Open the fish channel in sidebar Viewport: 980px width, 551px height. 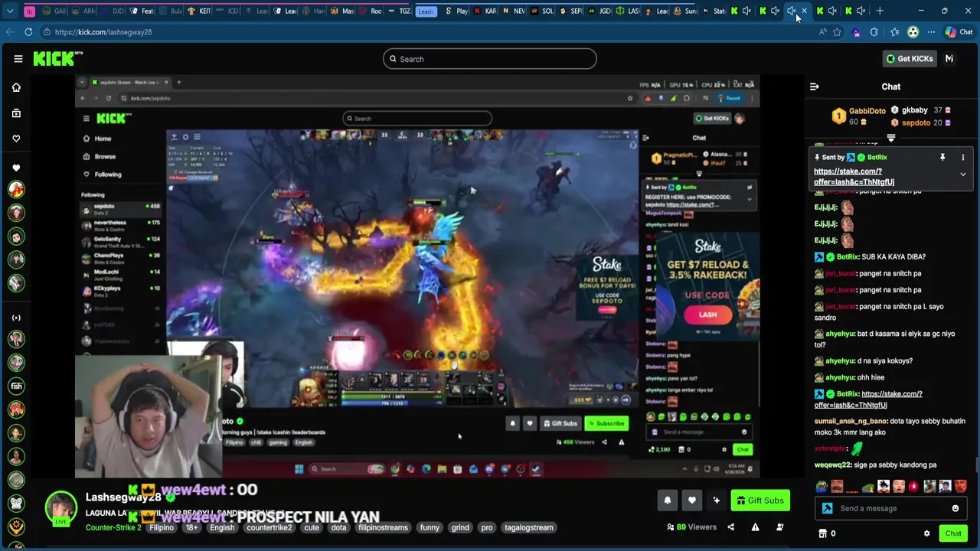pyautogui.click(x=16, y=386)
